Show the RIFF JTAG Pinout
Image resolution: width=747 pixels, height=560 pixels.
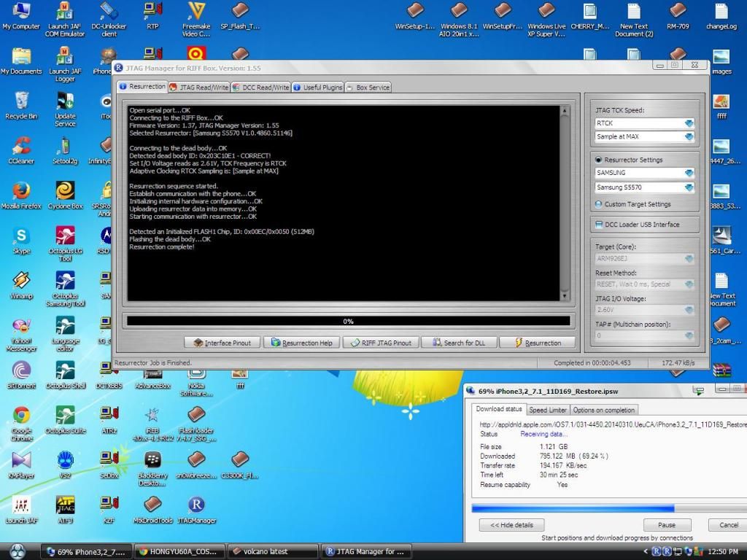381,343
